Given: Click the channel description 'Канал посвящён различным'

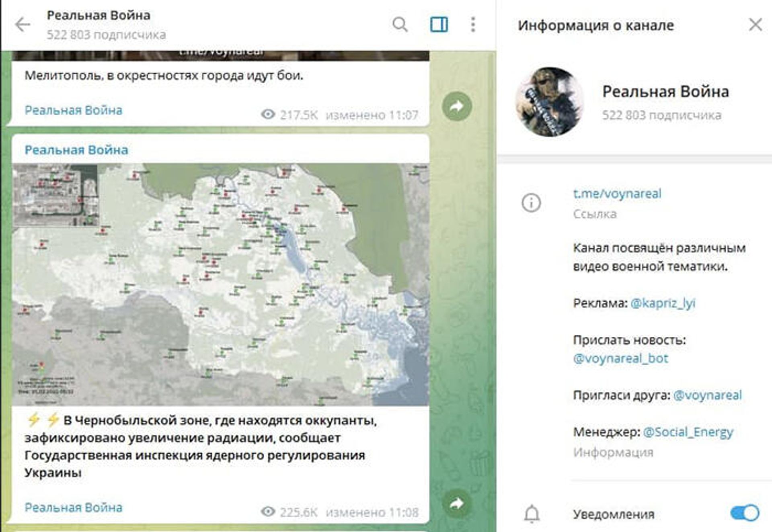Looking at the screenshot, I should (x=659, y=257).
